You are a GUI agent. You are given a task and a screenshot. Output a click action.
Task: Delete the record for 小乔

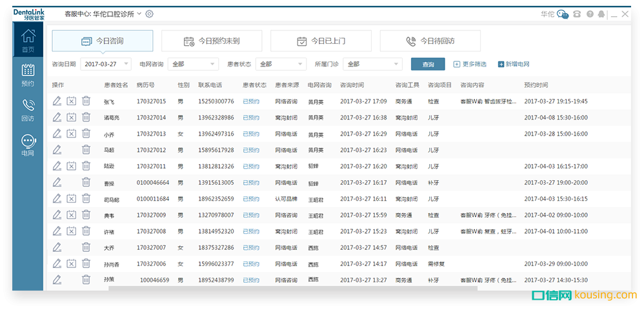click(x=86, y=134)
